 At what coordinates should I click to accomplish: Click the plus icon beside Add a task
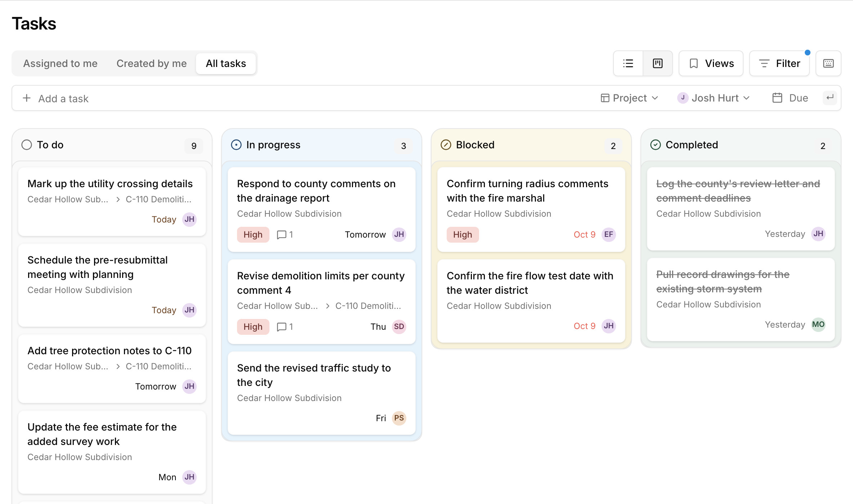(x=27, y=98)
